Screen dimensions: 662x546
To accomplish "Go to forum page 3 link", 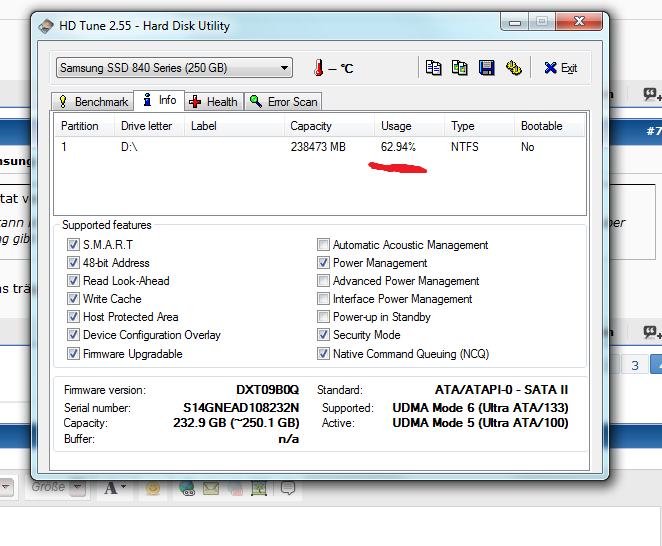I will click(x=635, y=365).
